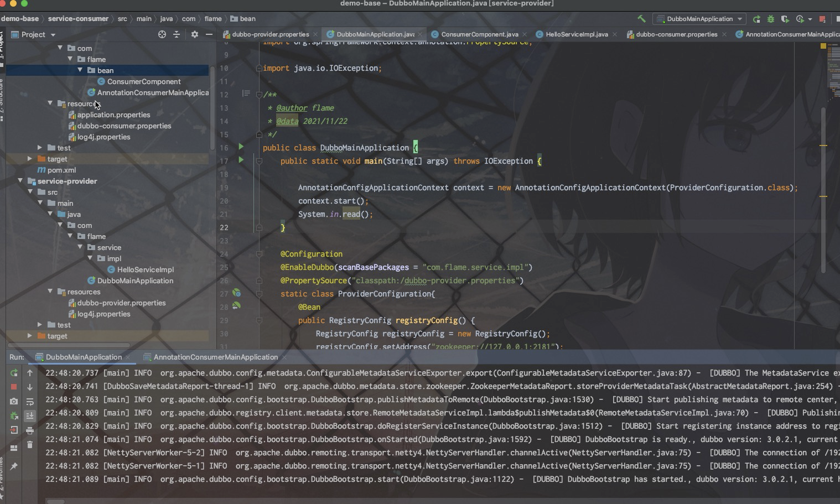Viewport: 840px width, 504px height.
Task: Click the Run console horizontal scrollbar
Action: pos(55,501)
